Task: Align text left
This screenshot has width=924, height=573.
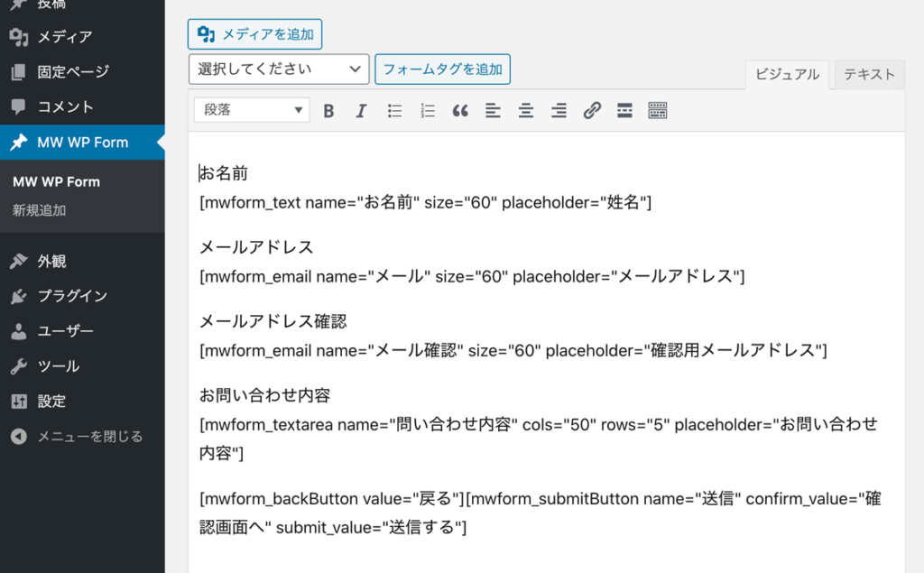Action: [494, 111]
